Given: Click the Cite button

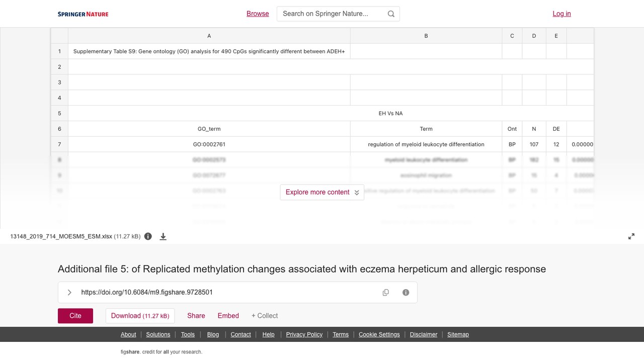Looking at the screenshot, I should click(75, 316).
